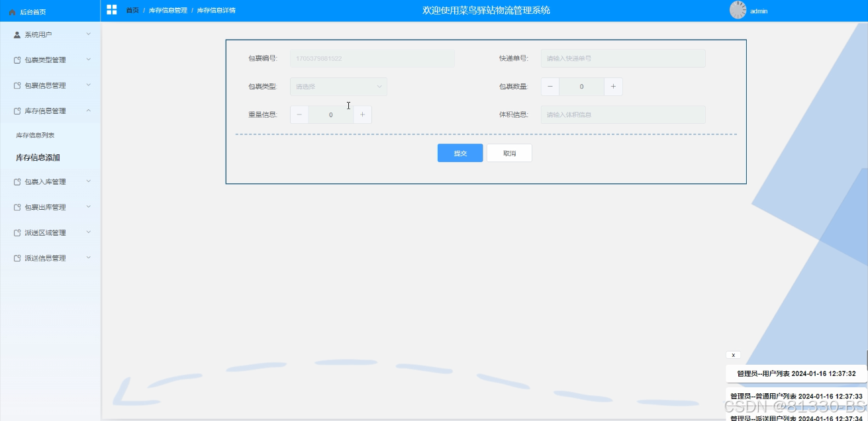This screenshot has width=868, height=421.
Task: Open 库存信息添加 submenu item
Action: coord(38,158)
